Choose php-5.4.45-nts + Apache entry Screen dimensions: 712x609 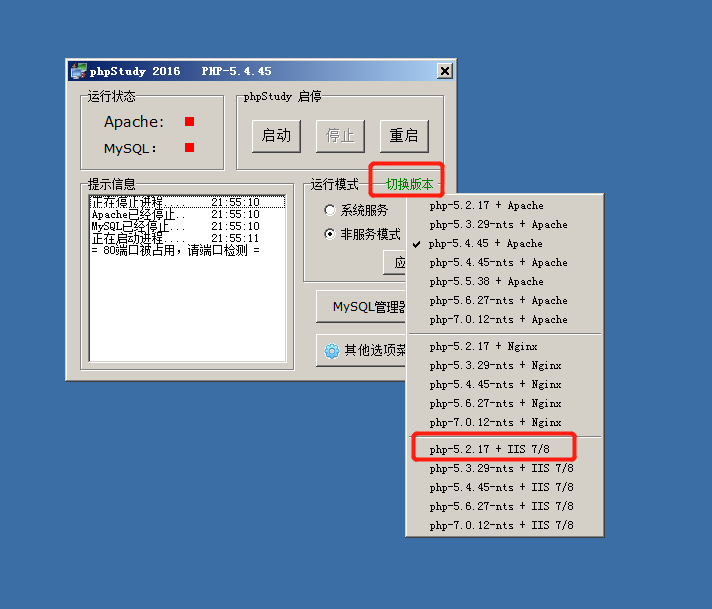504,262
